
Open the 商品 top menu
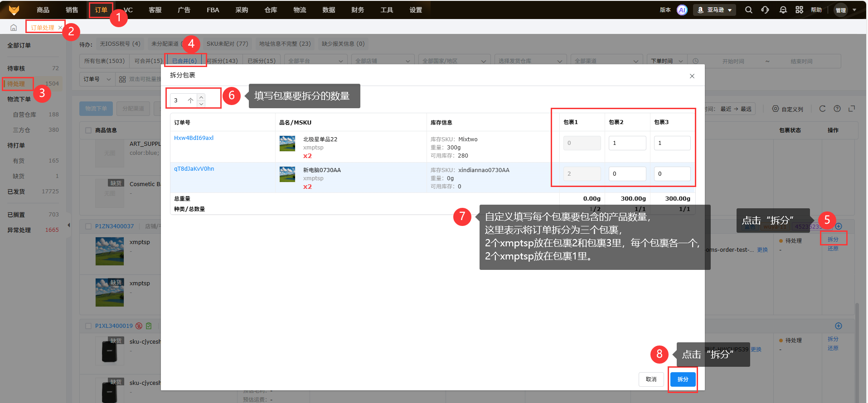[43, 10]
